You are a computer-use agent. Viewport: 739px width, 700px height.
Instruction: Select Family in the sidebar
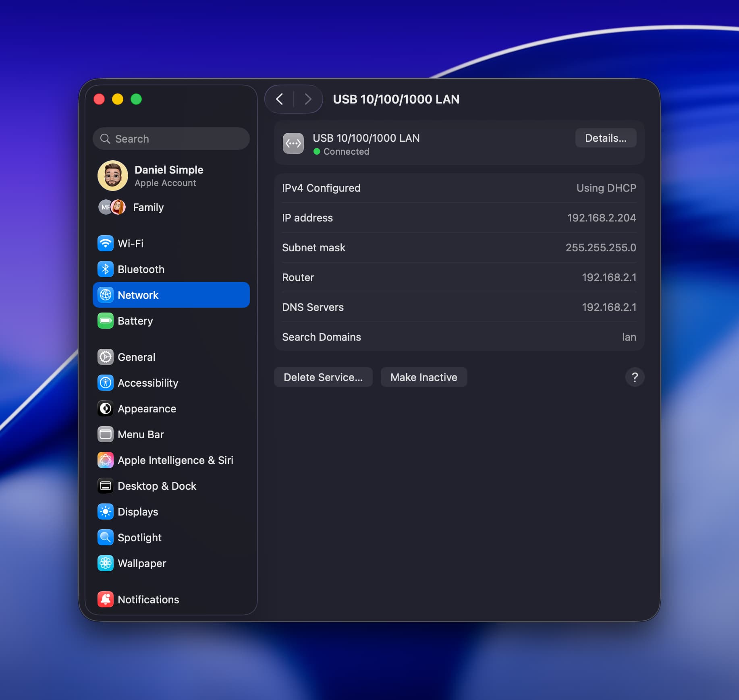[x=148, y=207]
